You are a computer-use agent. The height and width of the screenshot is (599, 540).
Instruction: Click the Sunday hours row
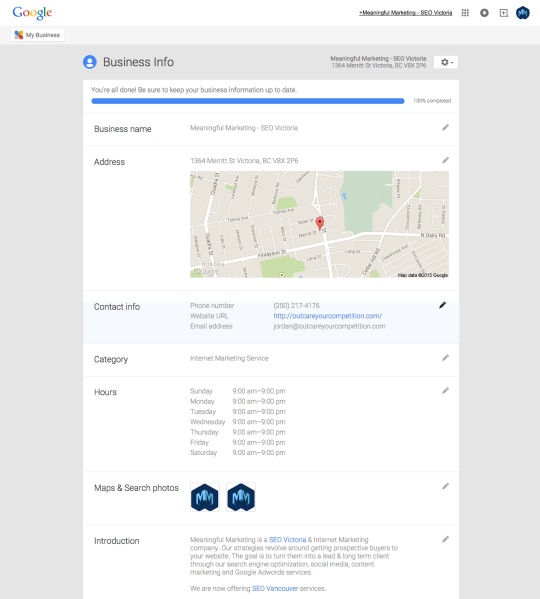pyautogui.click(x=238, y=391)
